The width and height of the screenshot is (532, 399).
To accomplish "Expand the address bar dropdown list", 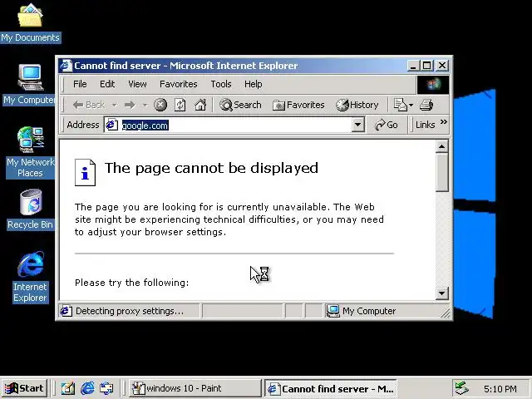I will (357, 125).
